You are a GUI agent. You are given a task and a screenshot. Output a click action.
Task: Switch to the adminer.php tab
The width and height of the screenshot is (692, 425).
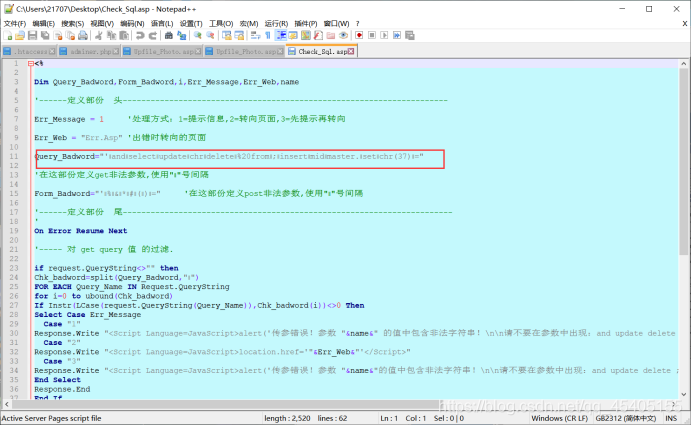[89, 52]
